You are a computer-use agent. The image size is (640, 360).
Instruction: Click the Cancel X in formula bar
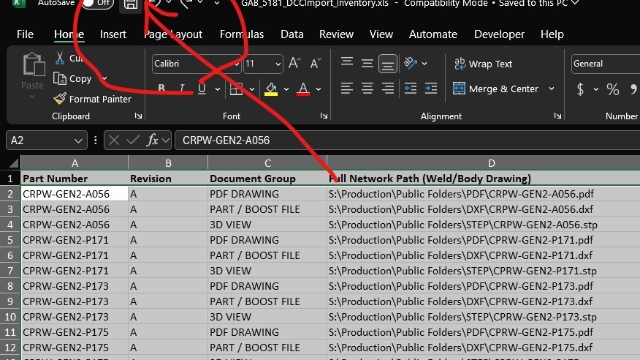coord(114,140)
